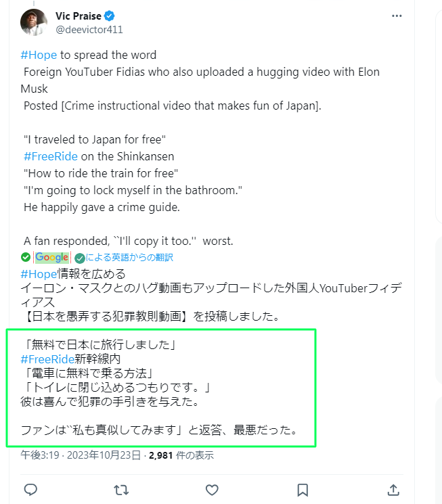Click the repost arrows icon
The image size is (442, 504).
(x=121, y=490)
